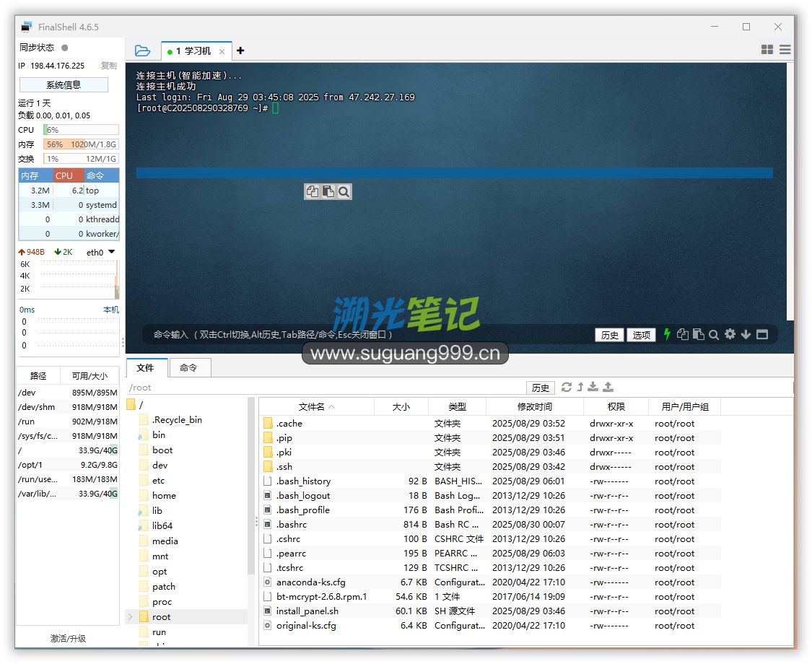Click the download file icon
This screenshot has height=664, width=812.
click(593, 387)
